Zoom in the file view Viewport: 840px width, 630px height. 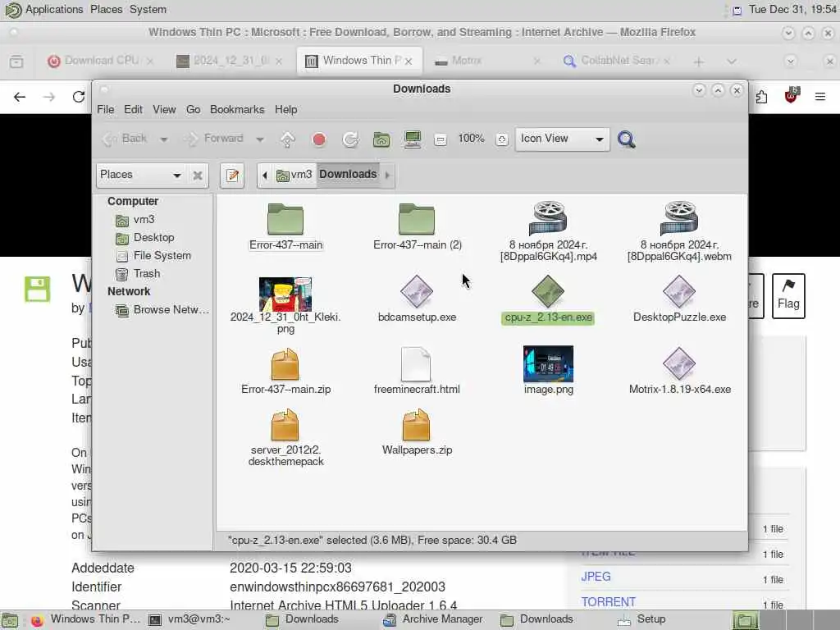click(x=502, y=139)
